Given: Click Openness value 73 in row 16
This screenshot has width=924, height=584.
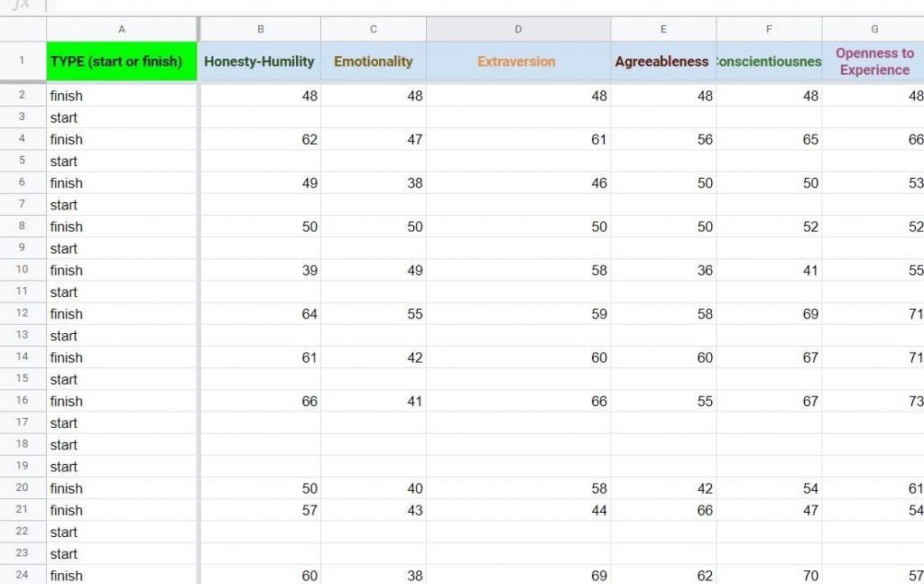Looking at the screenshot, I should [x=873, y=401].
